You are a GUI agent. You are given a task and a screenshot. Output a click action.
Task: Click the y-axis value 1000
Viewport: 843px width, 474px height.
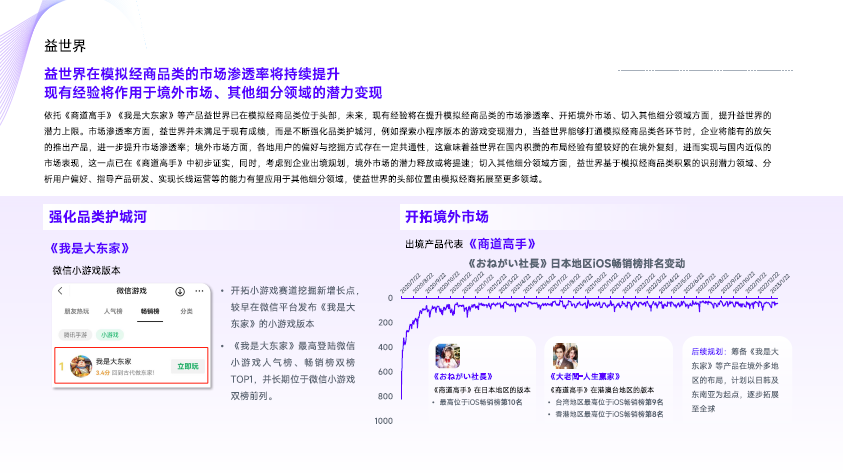point(384,421)
